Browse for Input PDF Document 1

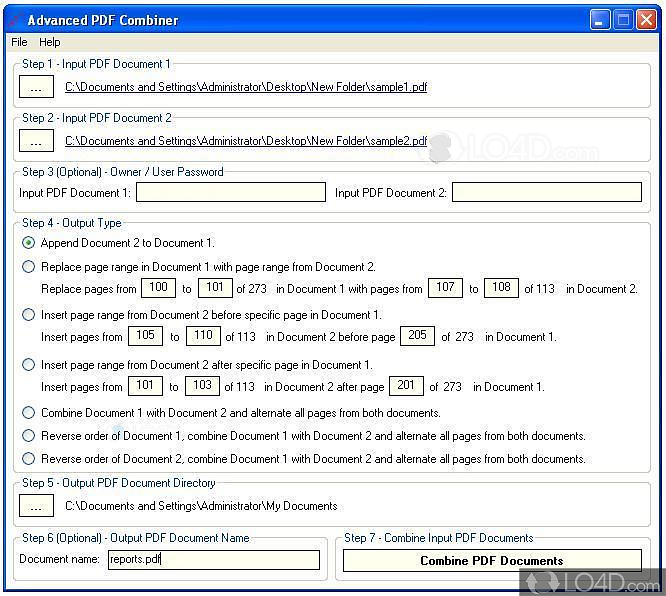(36, 87)
